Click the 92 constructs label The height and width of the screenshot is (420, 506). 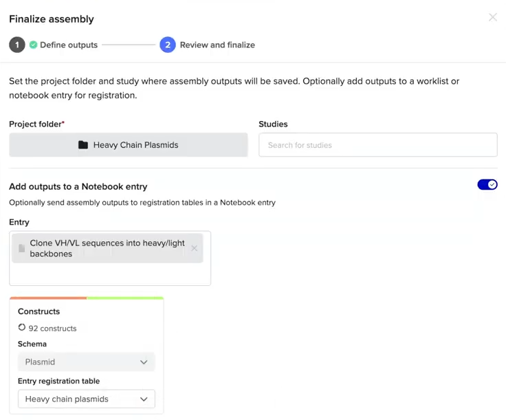point(52,328)
